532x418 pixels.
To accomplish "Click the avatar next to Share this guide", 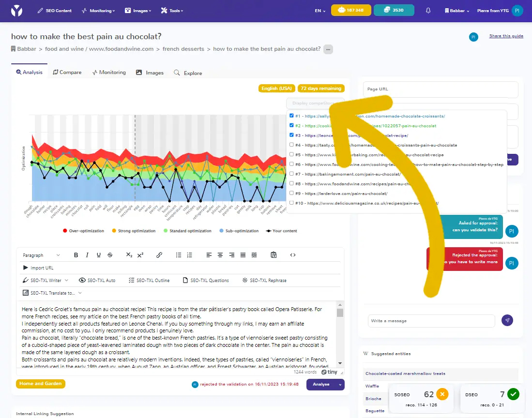I will tap(473, 37).
